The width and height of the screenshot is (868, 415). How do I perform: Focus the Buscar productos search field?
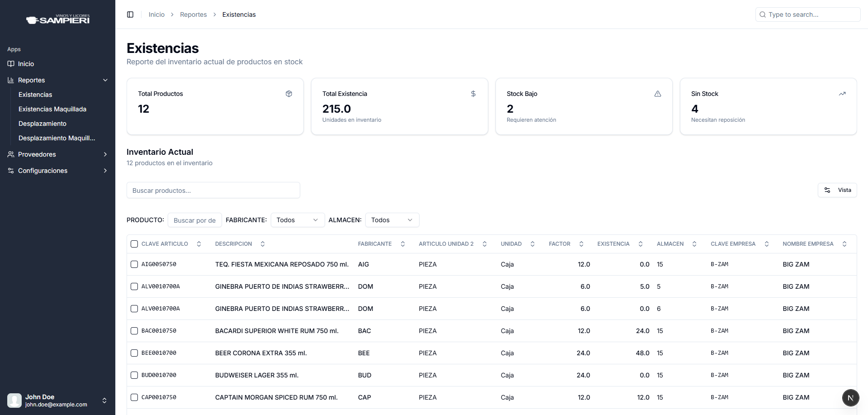[x=213, y=191]
